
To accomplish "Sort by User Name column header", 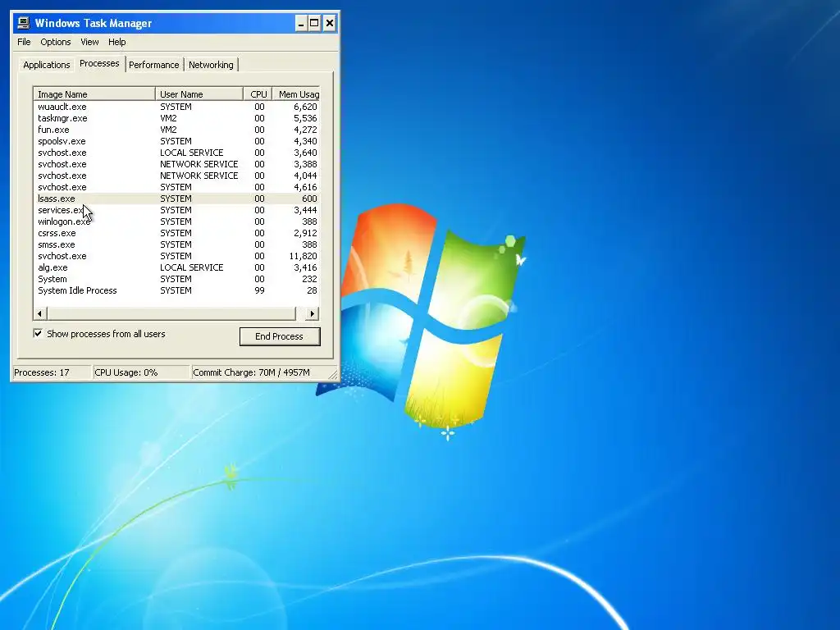I will tap(199, 94).
